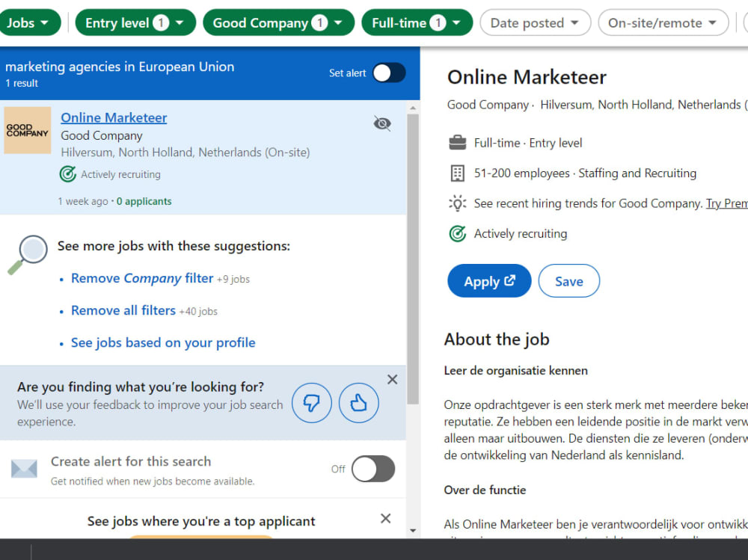
Task: Click the Full-time filter count badge
Action: 438,22
